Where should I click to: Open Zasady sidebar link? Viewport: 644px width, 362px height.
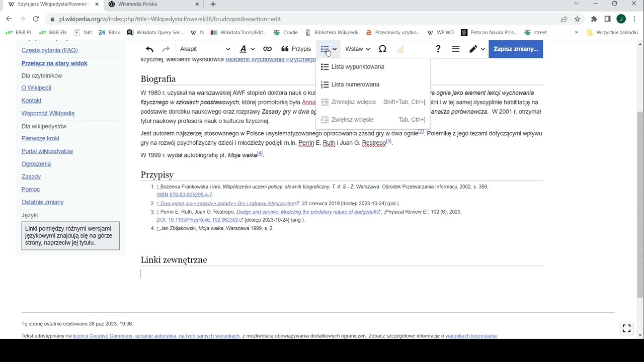coord(31,177)
